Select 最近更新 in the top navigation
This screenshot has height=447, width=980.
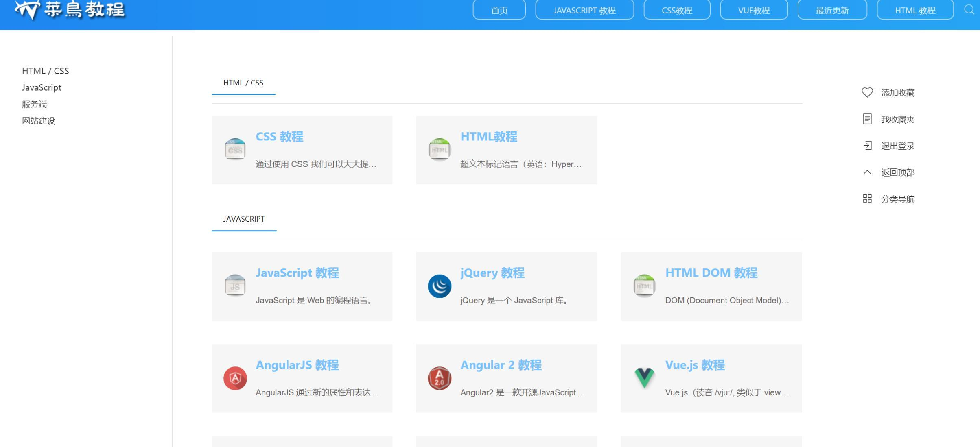click(x=832, y=10)
